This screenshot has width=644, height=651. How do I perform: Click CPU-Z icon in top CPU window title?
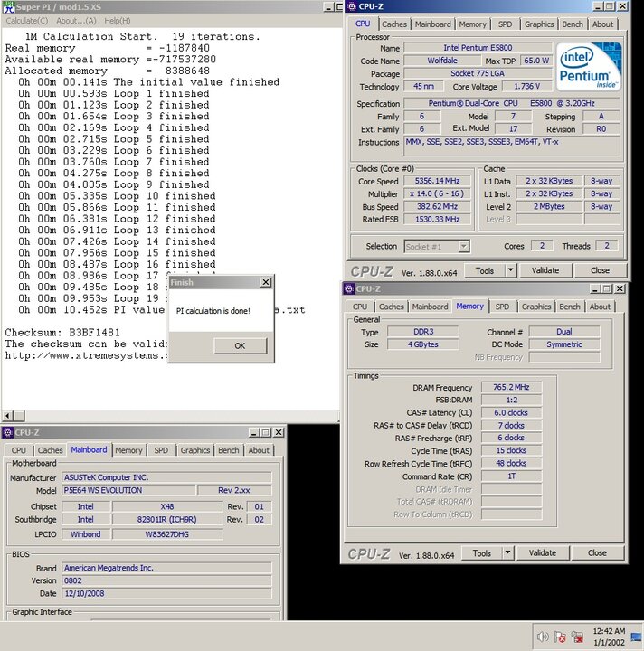pyautogui.click(x=352, y=6)
